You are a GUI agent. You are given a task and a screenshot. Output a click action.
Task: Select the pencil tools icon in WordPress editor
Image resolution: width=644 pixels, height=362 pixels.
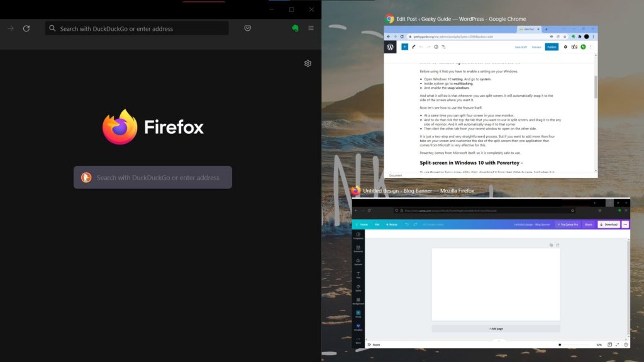[414, 47]
